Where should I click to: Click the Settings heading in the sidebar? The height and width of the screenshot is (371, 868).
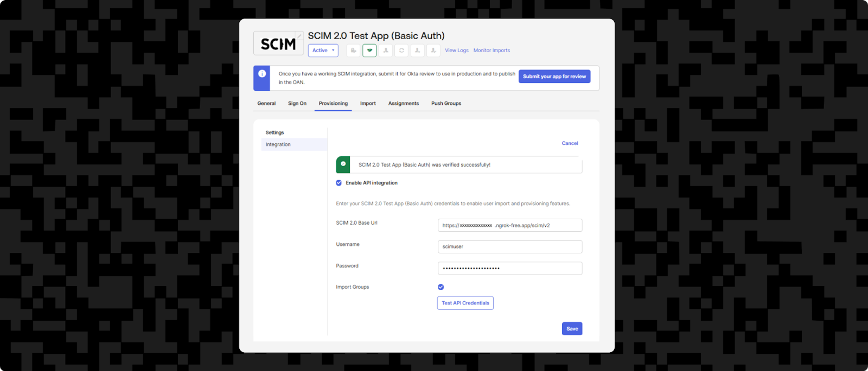(274, 132)
